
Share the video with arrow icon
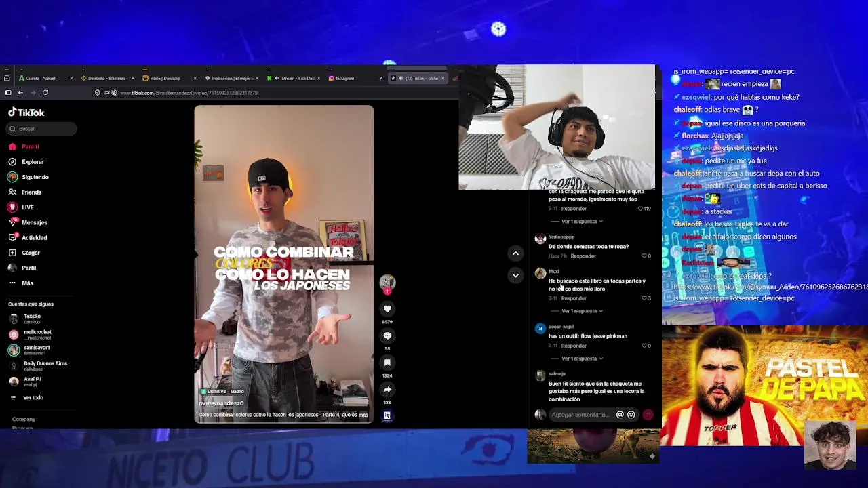[387, 390]
